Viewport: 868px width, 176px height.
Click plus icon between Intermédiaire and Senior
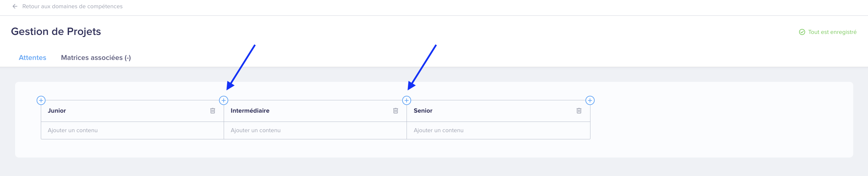click(x=407, y=100)
